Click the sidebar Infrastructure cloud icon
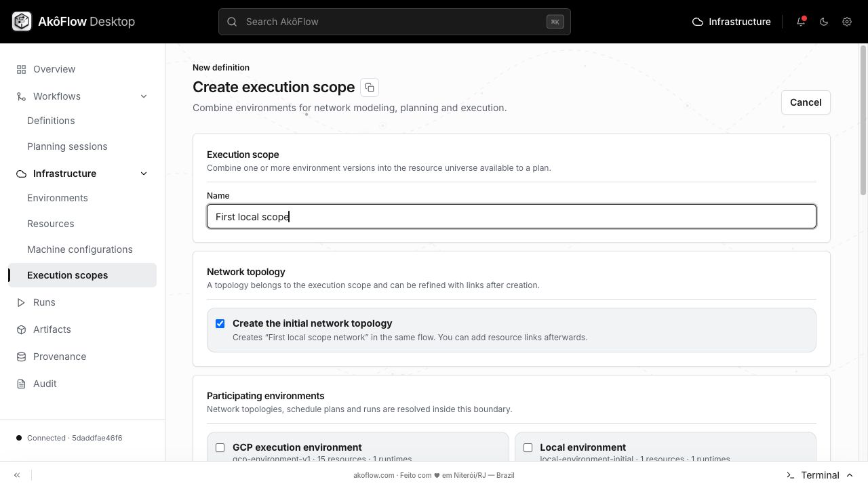The width and height of the screenshot is (868, 488). [x=21, y=174]
